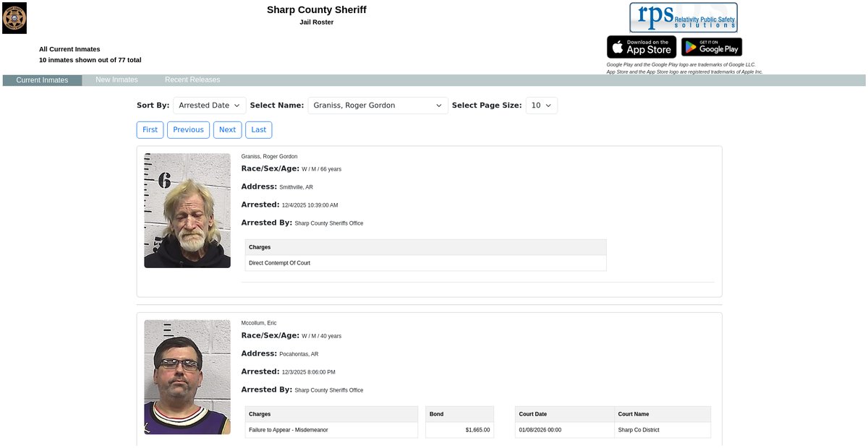Click the Court Name column header
Image resolution: width=868 pixels, height=448 pixels.
point(662,414)
